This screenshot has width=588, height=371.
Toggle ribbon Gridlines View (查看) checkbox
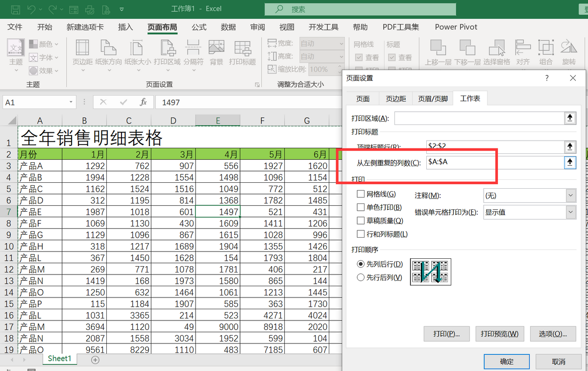click(x=359, y=57)
